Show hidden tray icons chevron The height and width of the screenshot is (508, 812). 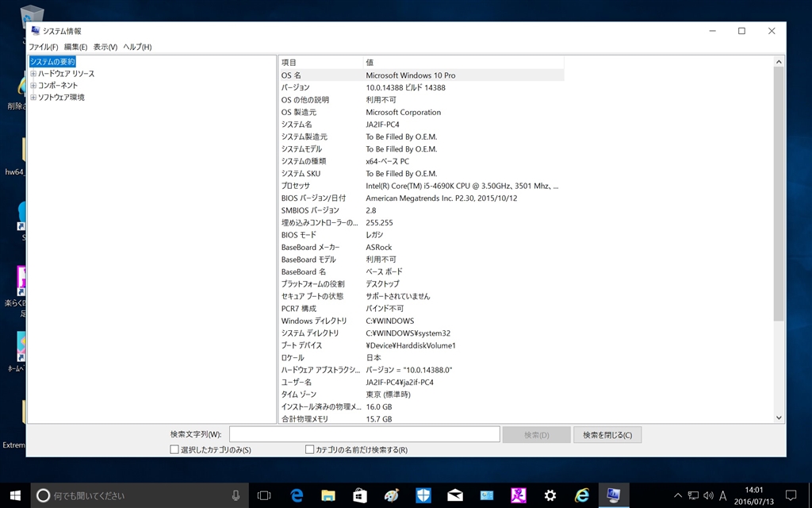[678, 495]
